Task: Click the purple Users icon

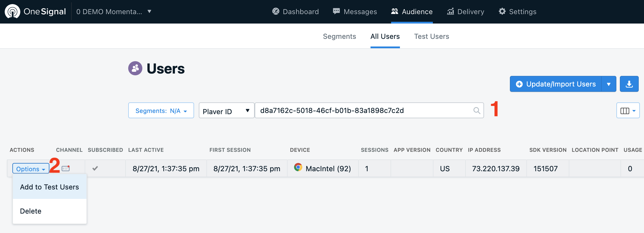Action: pyautogui.click(x=135, y=68)
